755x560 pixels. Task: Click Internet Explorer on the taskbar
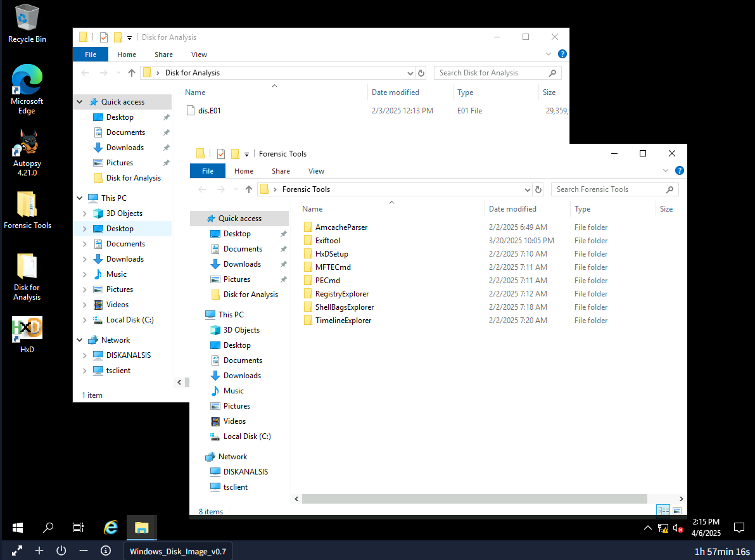click(x=111, y=527)
